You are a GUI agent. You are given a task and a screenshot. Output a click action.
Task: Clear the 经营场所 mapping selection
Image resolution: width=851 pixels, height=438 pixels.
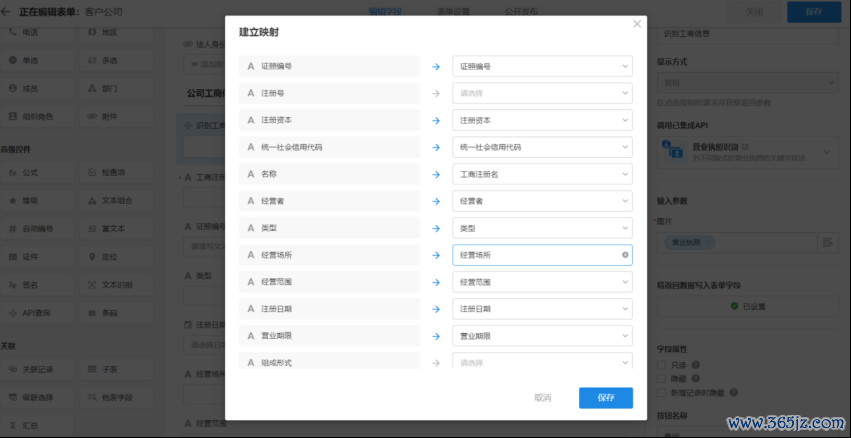625,255
